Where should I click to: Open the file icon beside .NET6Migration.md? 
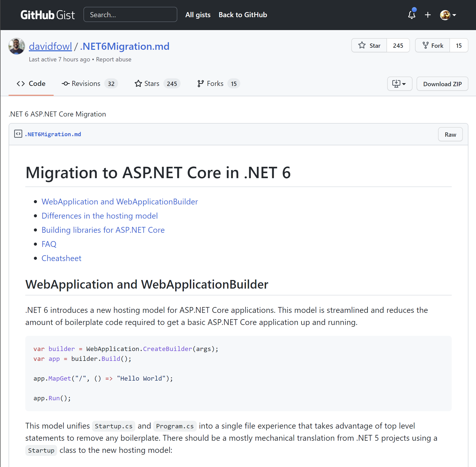pos(18,134)
